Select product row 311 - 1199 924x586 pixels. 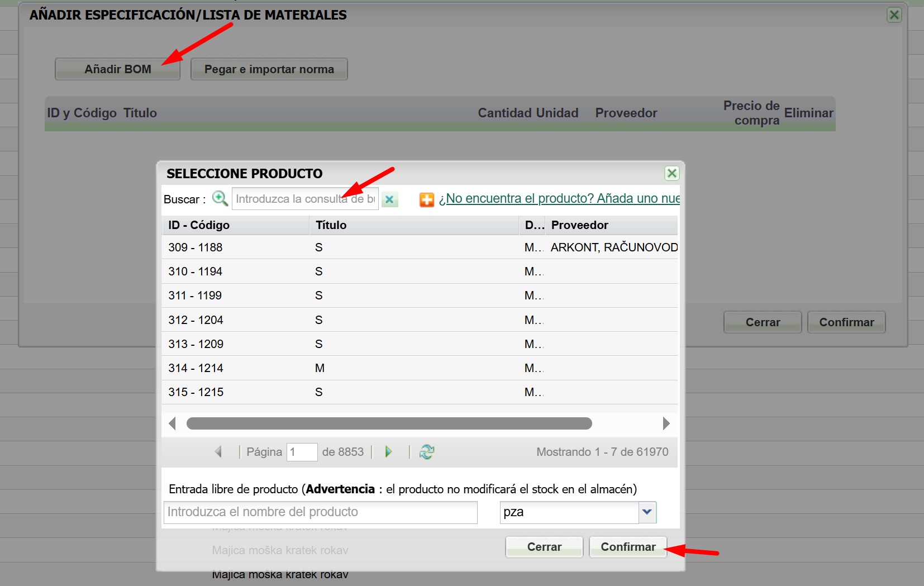(x=420, y=296)
